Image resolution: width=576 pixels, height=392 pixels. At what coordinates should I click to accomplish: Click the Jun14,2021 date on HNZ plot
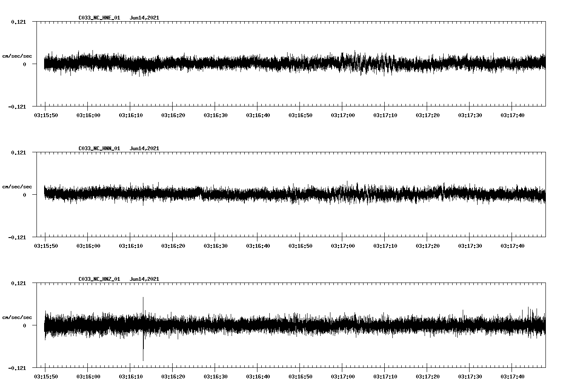click(145, 279)
